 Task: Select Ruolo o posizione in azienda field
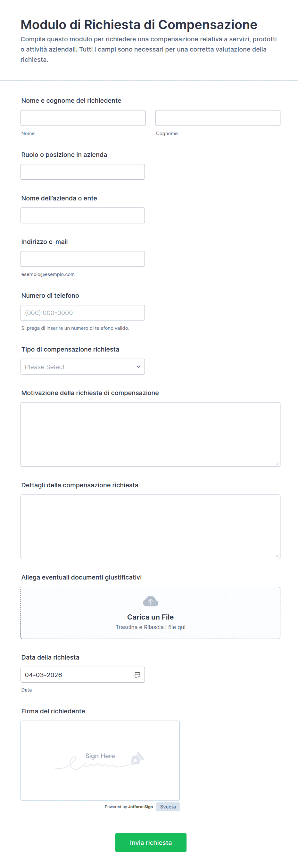pyautogui.click(x=83, y=172)
